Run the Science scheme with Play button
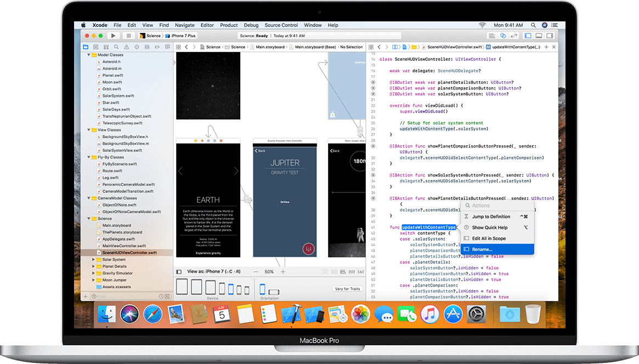The width and height of the screenshot is (639, 364). [114, 36]
